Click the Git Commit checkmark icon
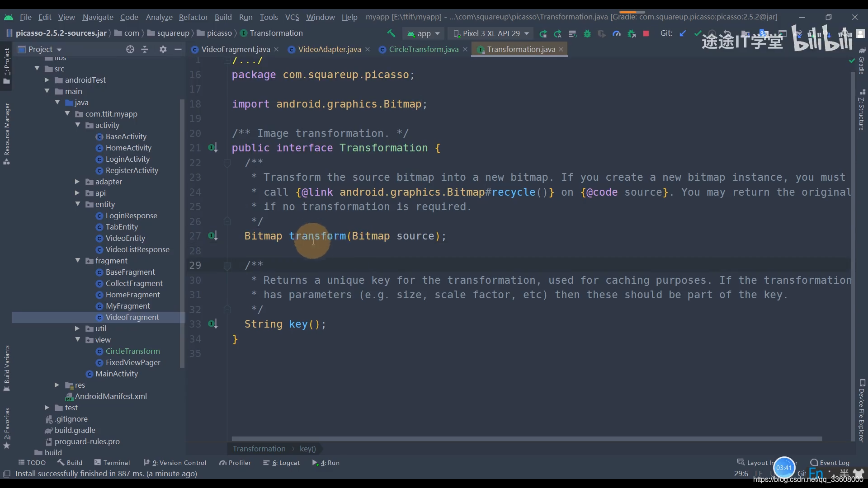 (698, 33)
